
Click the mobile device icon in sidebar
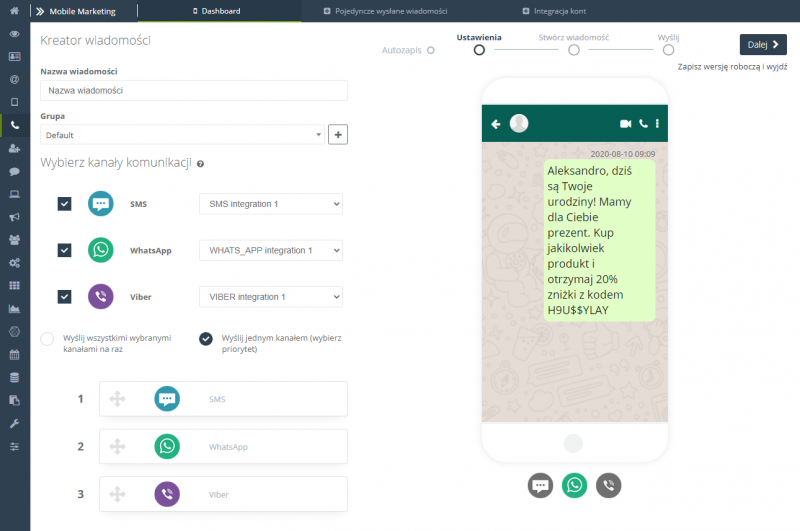pyautogui.click(x=14, y=102)
